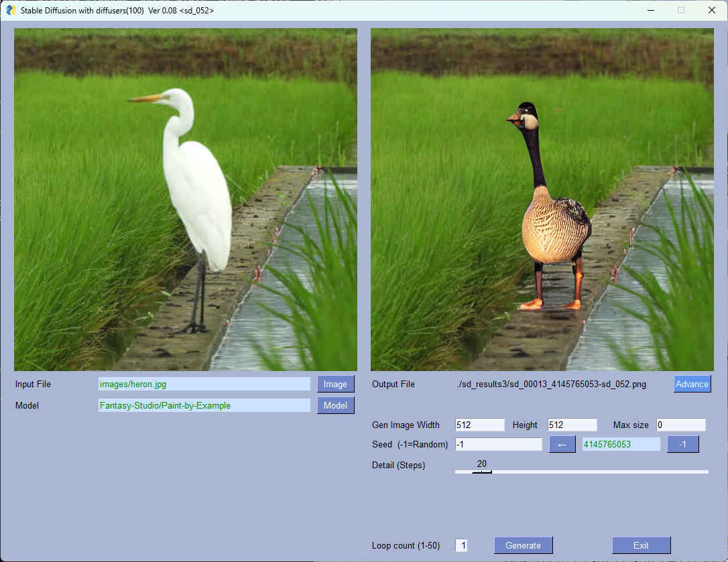
Task: Click the Seed input field
Action: point(498,444)
